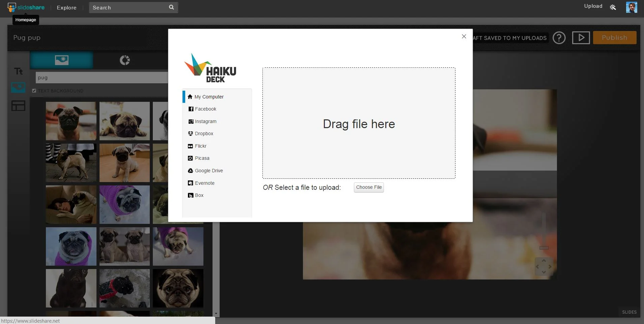
Task: Pick the purple-sweater pug seen from above
Action: click(x=178, y=246)
